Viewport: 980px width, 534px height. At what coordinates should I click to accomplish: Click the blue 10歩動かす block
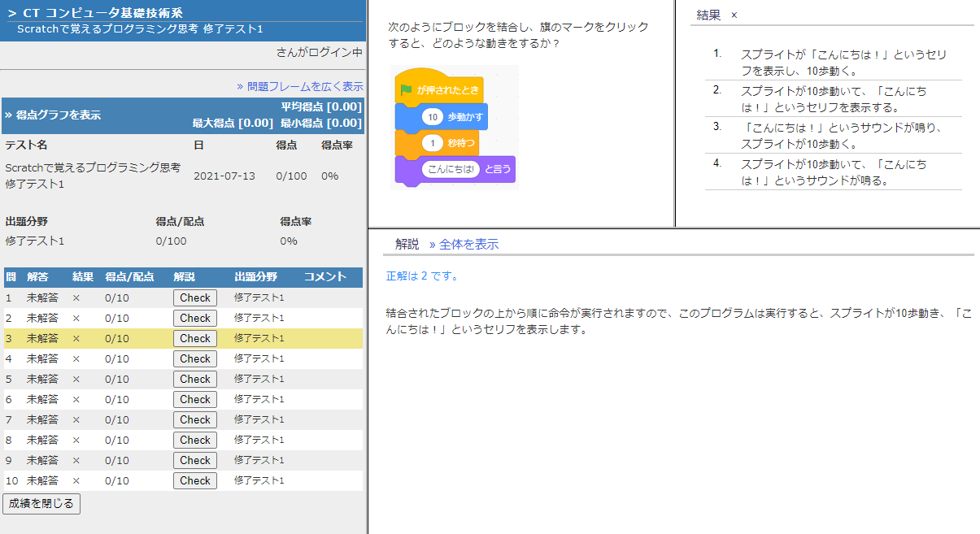click(x=442, y=117)
